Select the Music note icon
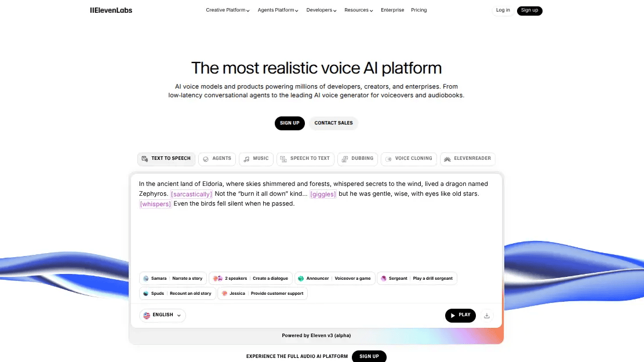The width and height of the screenshot is (644, 362). coord(246,159)
